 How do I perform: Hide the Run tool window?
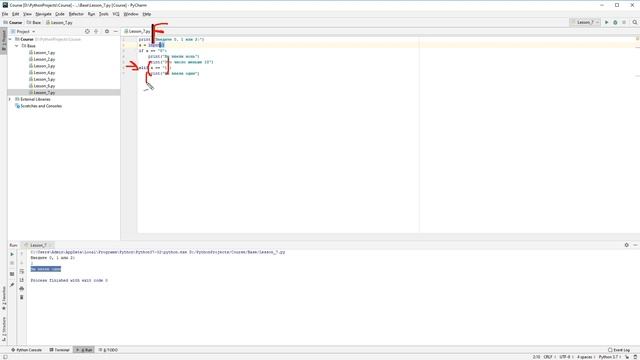(x=635, y=245)
